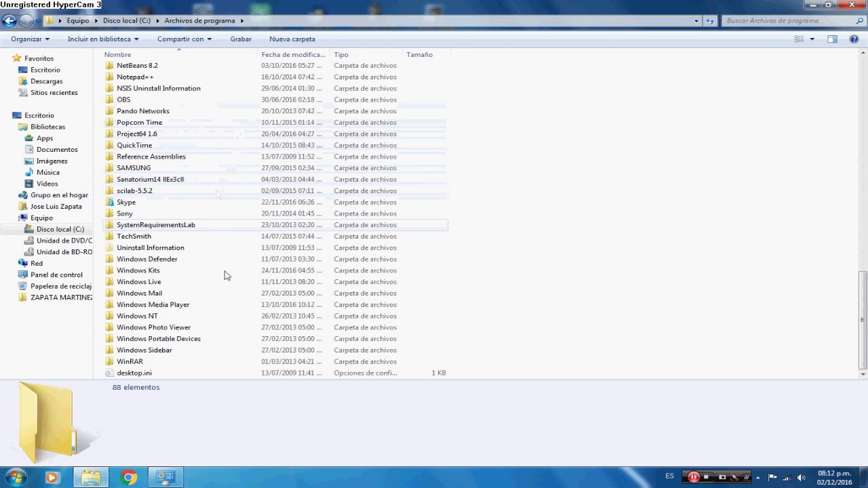Click the Back navigation arrow button

pyautogui.click(x=9, y=21)
